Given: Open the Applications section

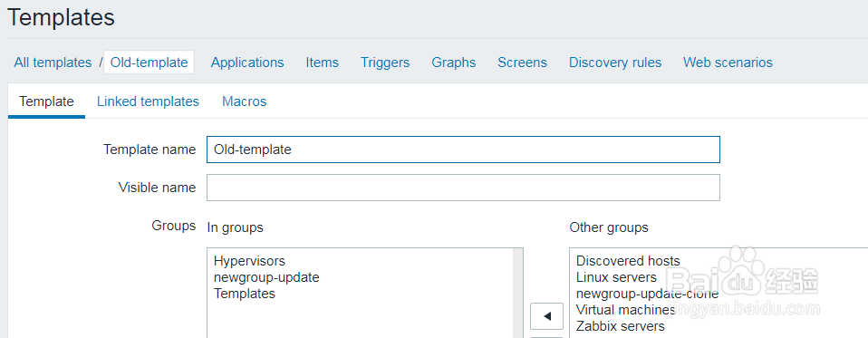Looking at the screenshot, I should (x=247, y=63).
